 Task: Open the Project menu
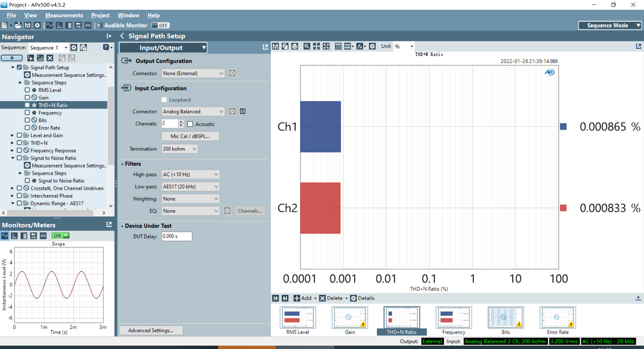(x=100, y=15)
